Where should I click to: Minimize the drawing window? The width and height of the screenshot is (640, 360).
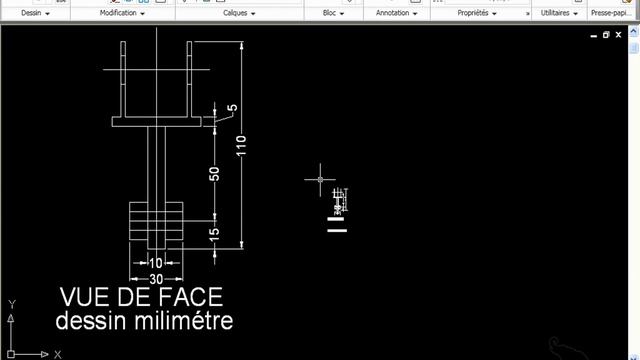tap(593, 36)
